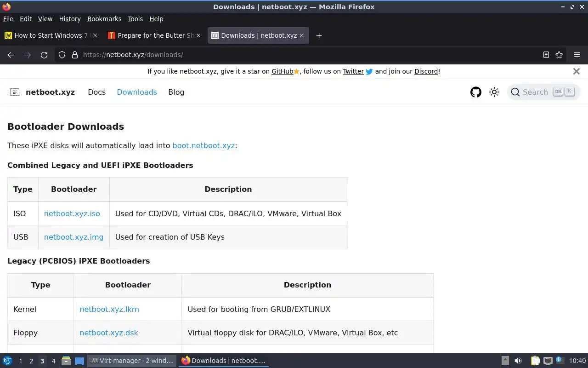Image resolution: width=588 pixels, height=368 pixels.
Task: Click the removable media eject tray icon
Action: [505, 361]
